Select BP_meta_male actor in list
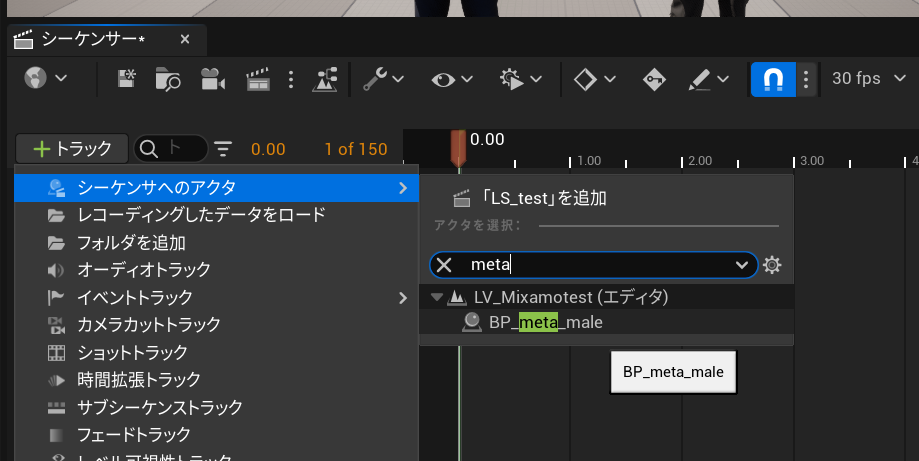919x461 pixels. pos(545,322)
